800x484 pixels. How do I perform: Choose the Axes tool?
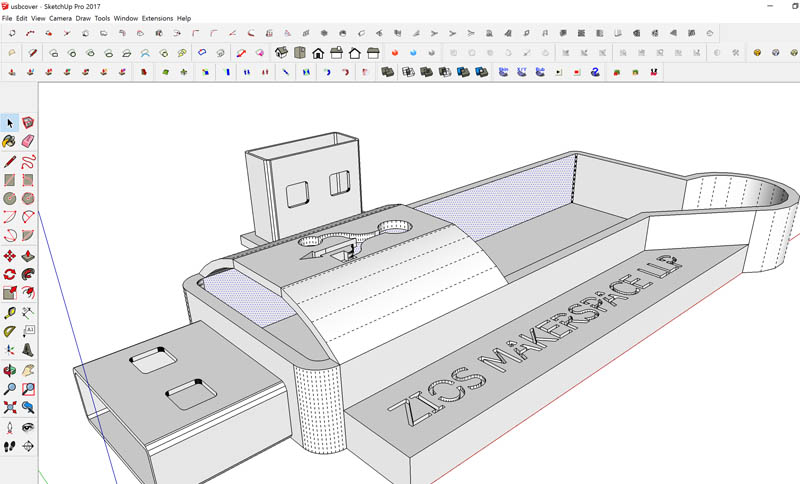(10, 350)
